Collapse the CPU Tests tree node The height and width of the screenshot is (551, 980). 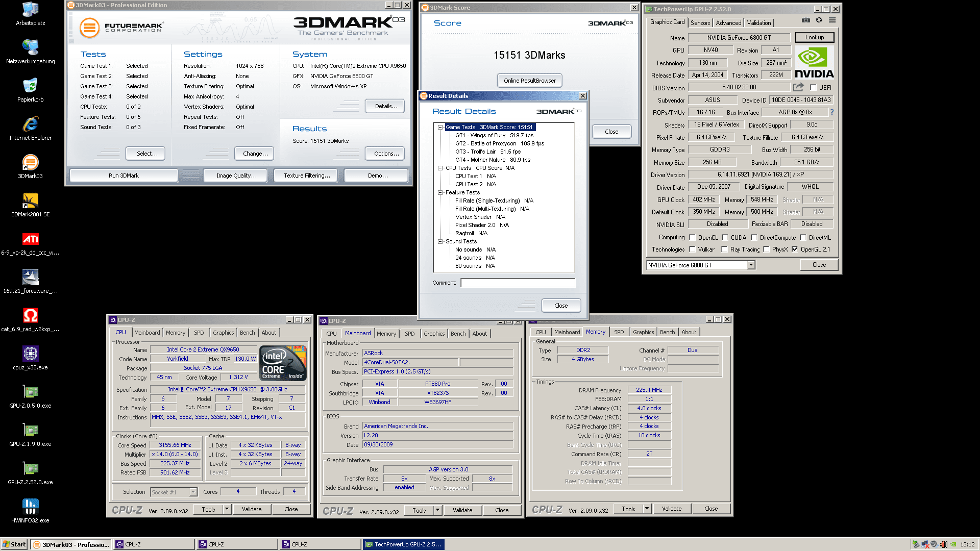pos(440,168)
